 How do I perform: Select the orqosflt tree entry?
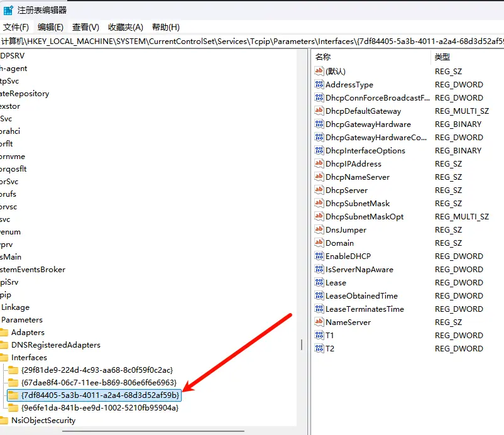point(13,169)
